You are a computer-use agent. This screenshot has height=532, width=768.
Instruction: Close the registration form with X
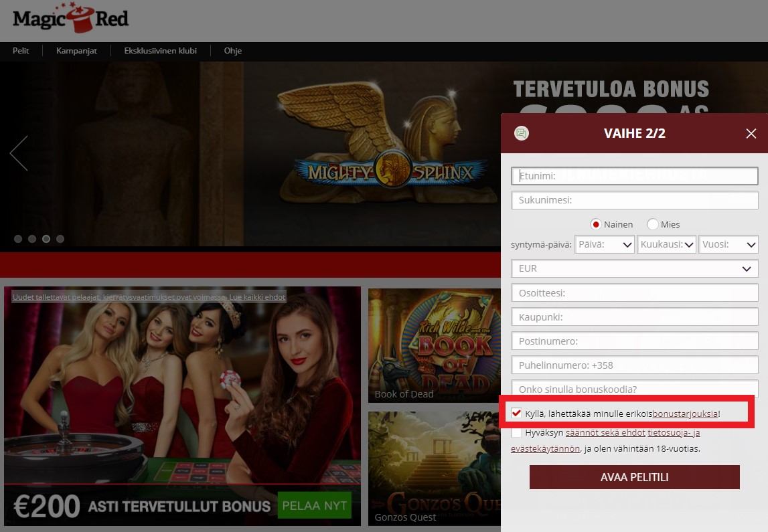click(x=751, y=134)
